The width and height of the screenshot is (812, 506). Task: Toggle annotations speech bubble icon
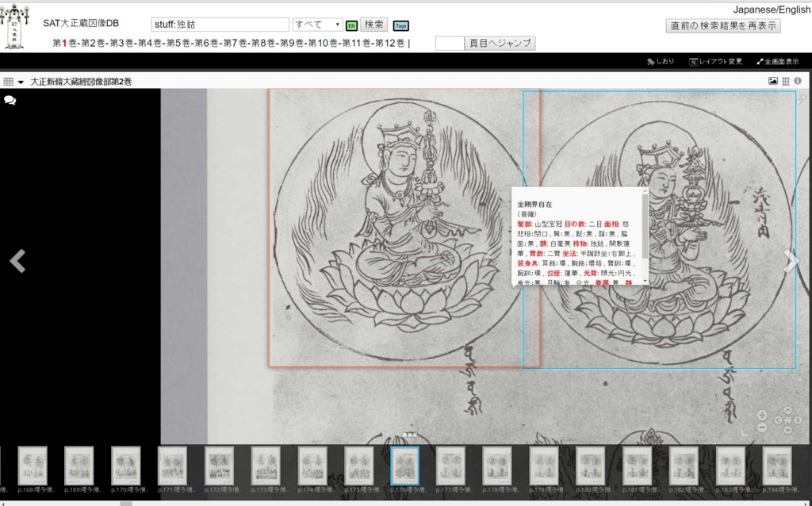point(10,100)
